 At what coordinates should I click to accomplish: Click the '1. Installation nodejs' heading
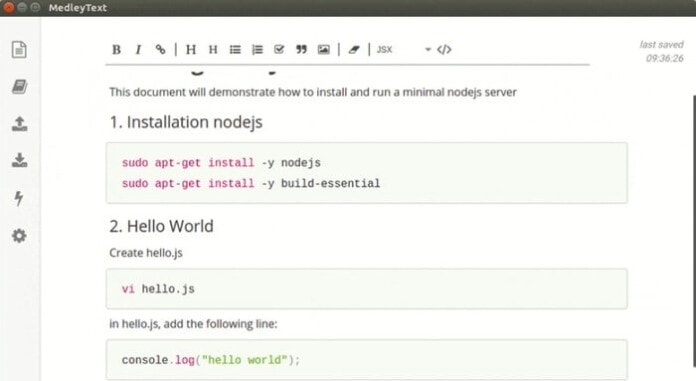click(x=186, y=122)
